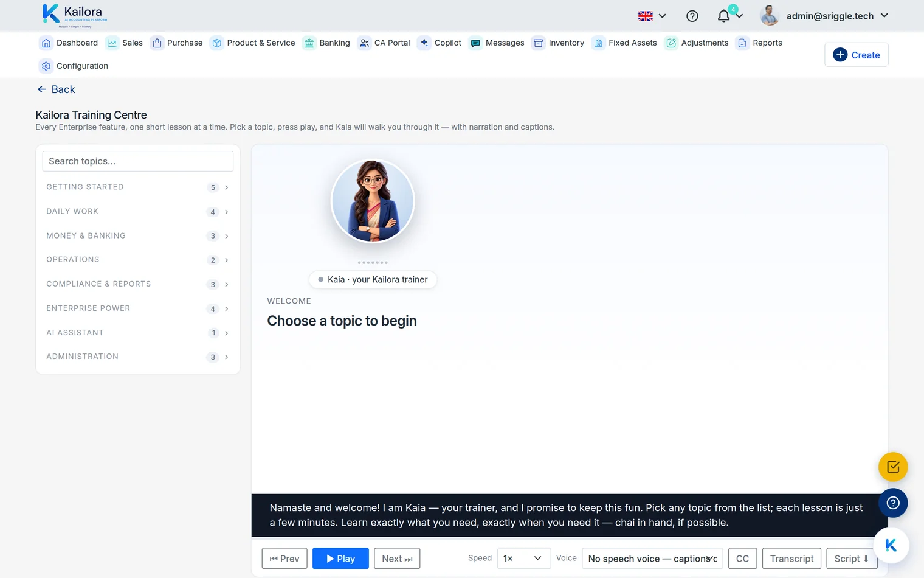This screenshot has width=924, height=578.
Task: Click the Kailora logo in header
Action: pos(75,15)
